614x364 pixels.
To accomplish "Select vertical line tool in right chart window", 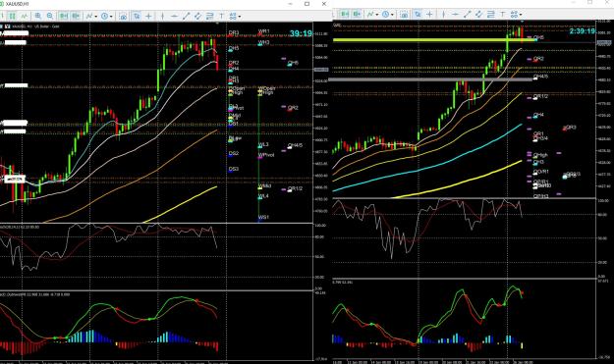I will (x=443, y=15).
